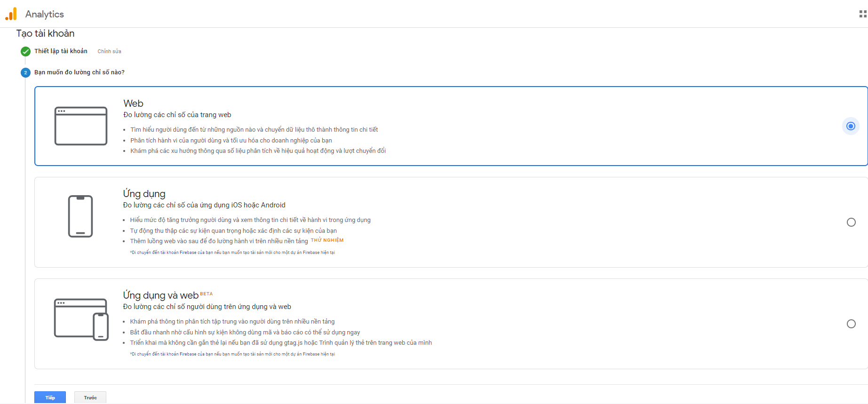Click the Ứng dụng và web title
868x404 pixels.
pyautogui.click(x=160, y=295)
